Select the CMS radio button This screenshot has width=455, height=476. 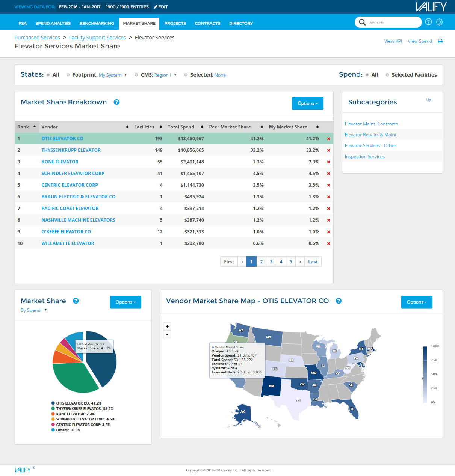[136, 75]
